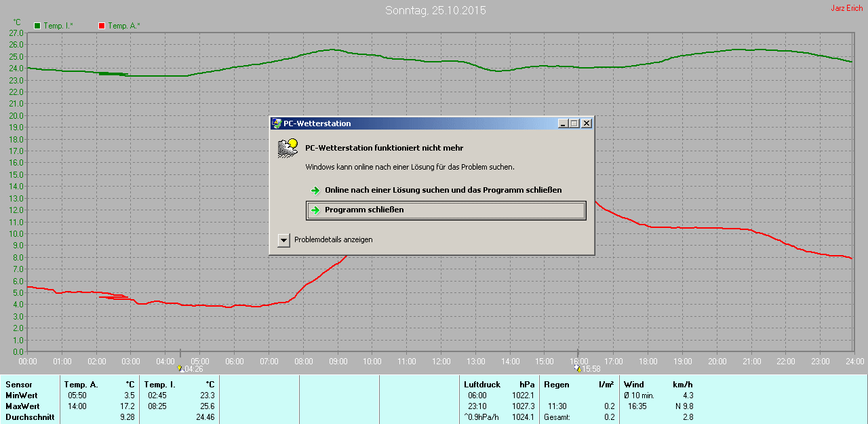
Task: Select the Temp. I.* legend label
Action: [x=58, y=26]
